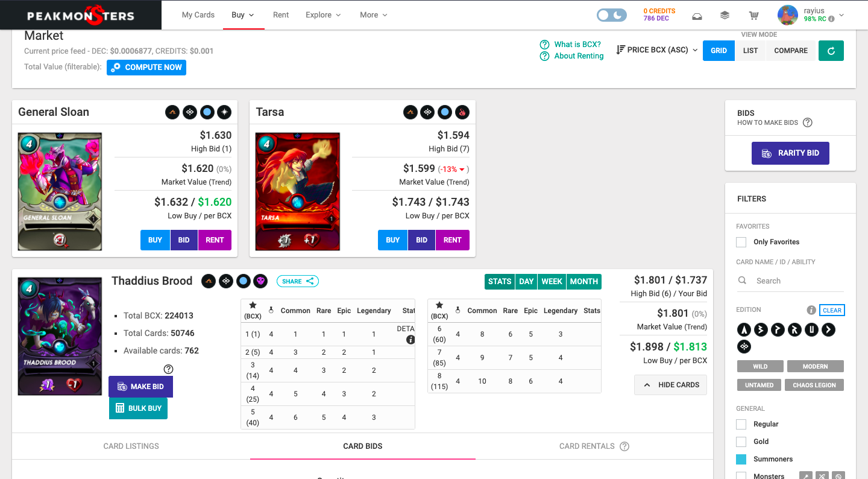Click the Chaos Legion edition icon on General Sloan

coord(189,112)
